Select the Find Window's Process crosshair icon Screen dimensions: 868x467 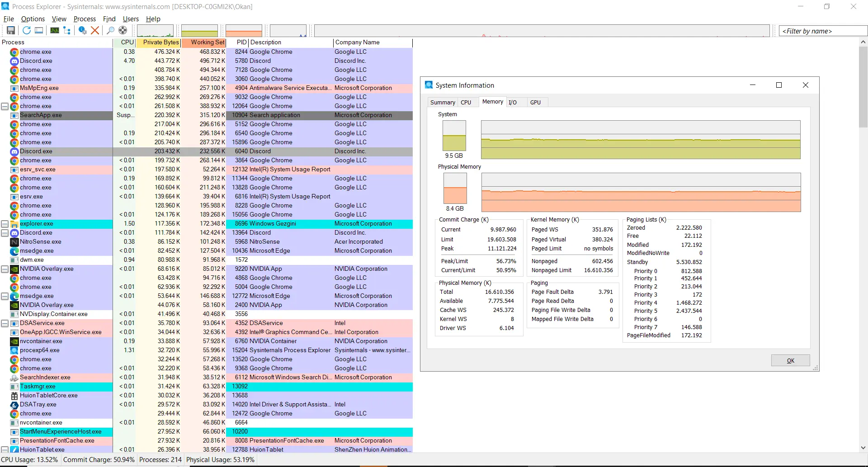[x=123, y=30]
